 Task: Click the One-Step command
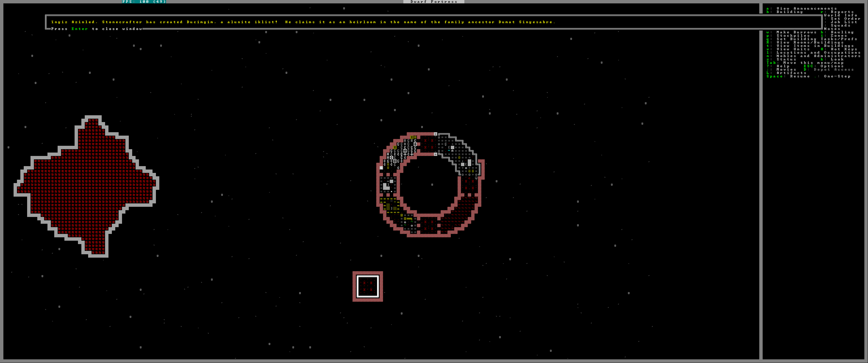[832, 76]
